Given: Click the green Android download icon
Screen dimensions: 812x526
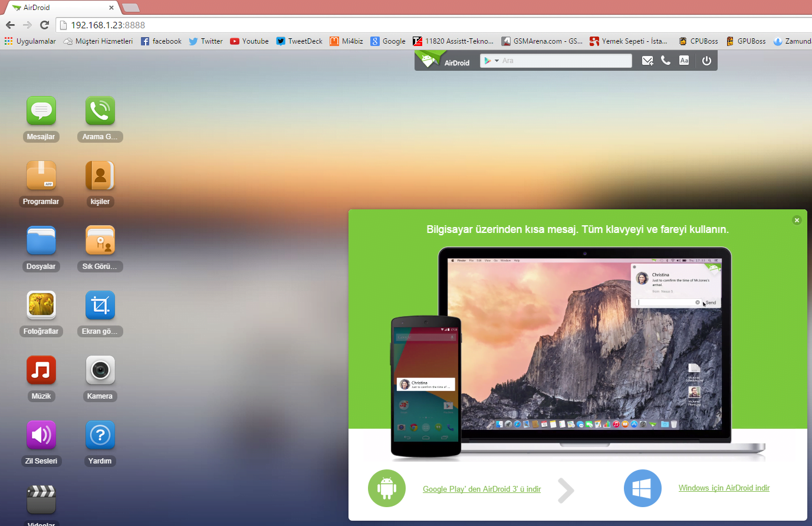Looking at the screenshot, I should point(387,488).
